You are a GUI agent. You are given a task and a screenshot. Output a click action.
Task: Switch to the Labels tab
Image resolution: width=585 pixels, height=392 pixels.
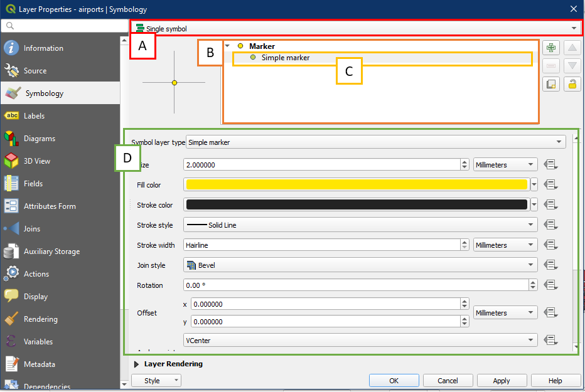point(34,116)
